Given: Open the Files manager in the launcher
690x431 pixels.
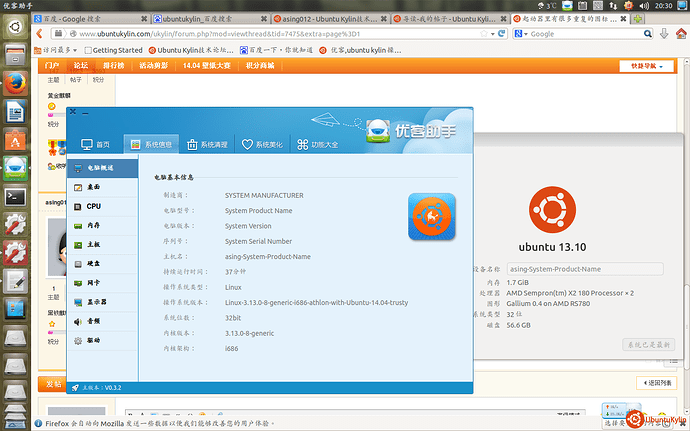Looking at the screenshot, I should coord(15,55).
